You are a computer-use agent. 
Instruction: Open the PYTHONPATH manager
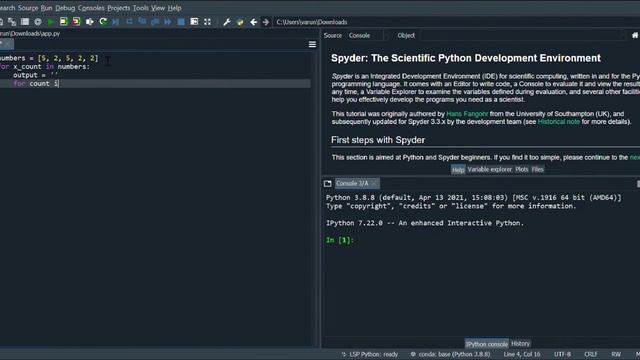240,22
